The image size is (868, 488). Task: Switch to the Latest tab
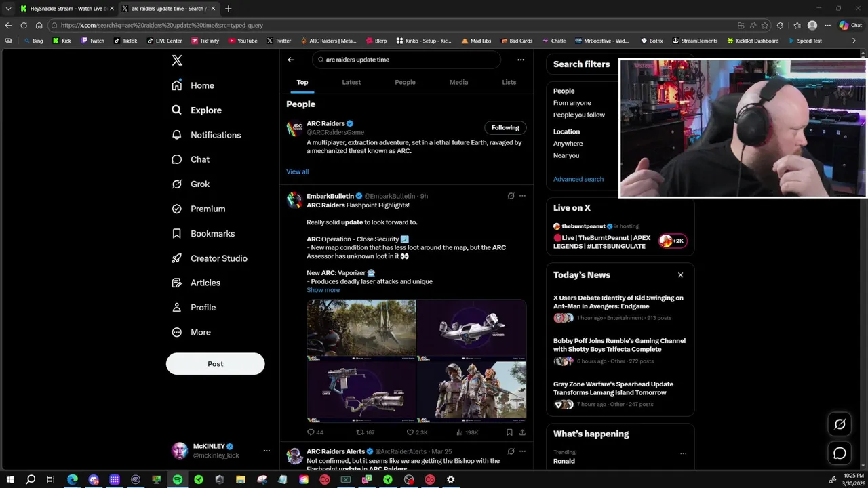pyautogui.click(x=351, y=82)
